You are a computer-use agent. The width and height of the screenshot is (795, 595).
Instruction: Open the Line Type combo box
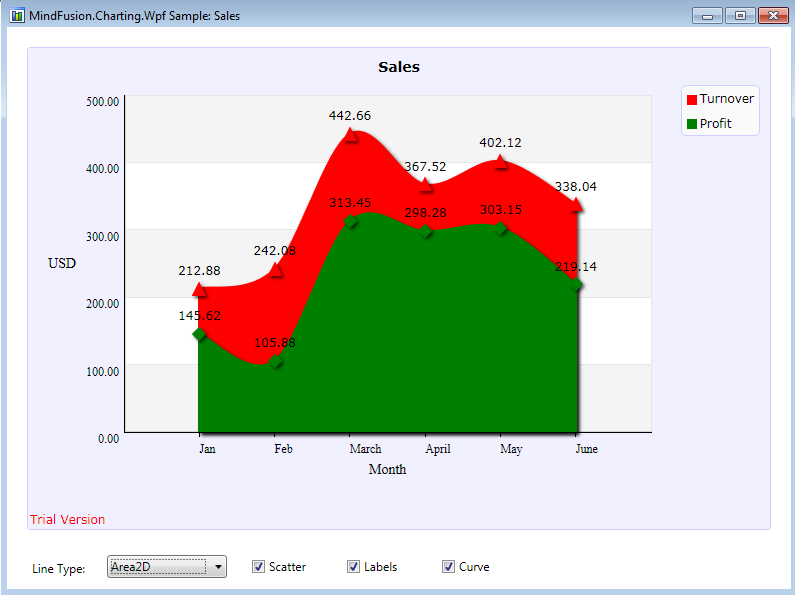click(x=166, y=567)
